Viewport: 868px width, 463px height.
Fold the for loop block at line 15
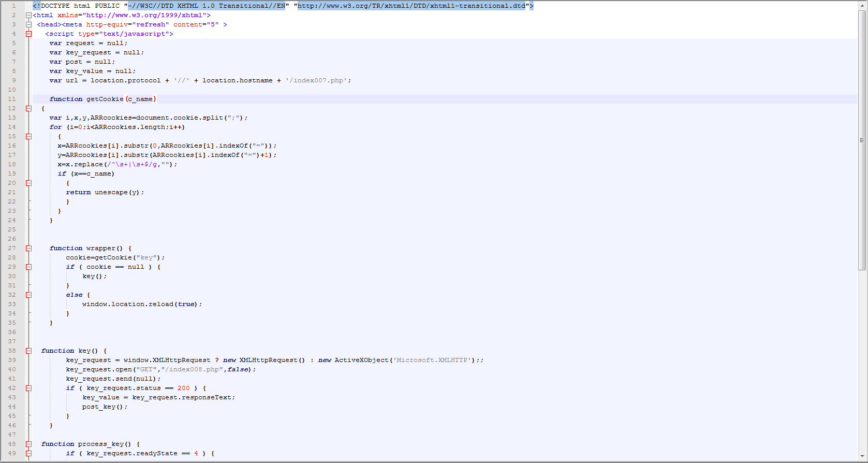pyautogui.click(x=29, y=137)
